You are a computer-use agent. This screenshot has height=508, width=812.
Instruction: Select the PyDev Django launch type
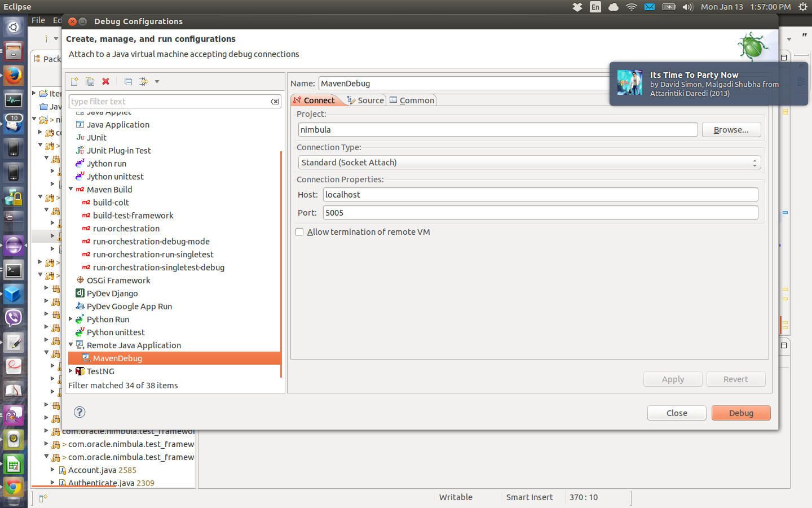[x=111, y=293]
